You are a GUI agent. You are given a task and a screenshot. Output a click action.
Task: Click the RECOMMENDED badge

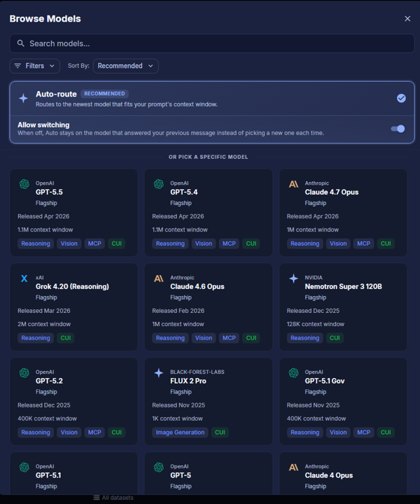[x=104, y=94]
